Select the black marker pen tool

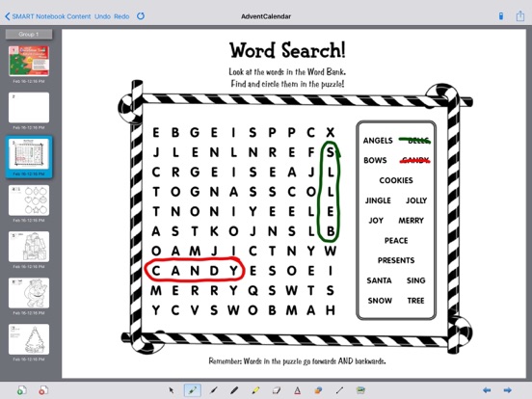[x=234, y=390]
